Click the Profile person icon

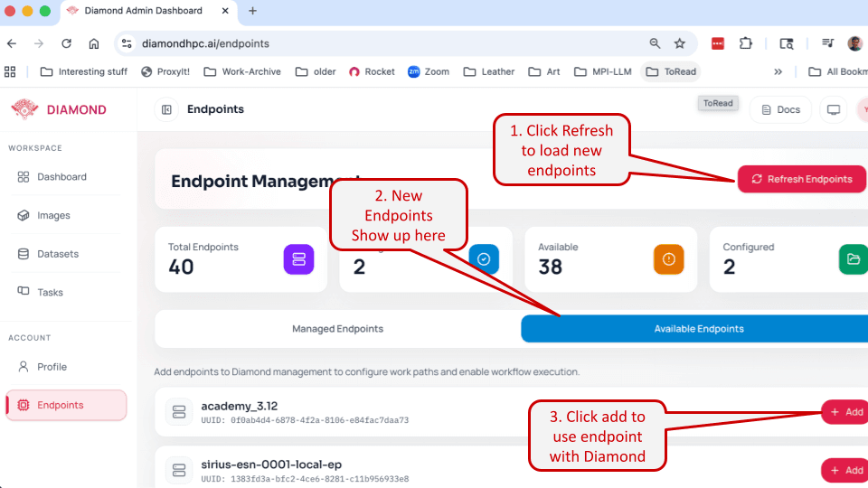click(x=24, y=366)
